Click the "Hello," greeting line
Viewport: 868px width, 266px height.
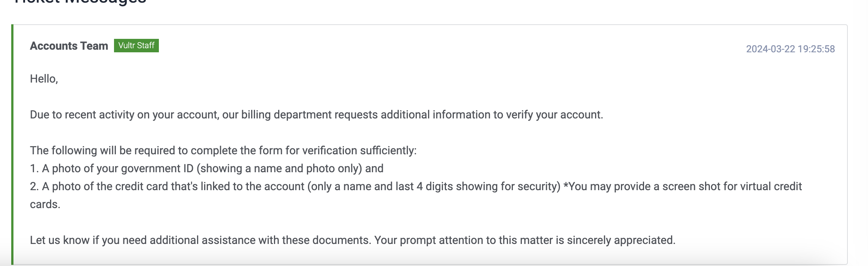pyautogui.click(x=44, y=79)
